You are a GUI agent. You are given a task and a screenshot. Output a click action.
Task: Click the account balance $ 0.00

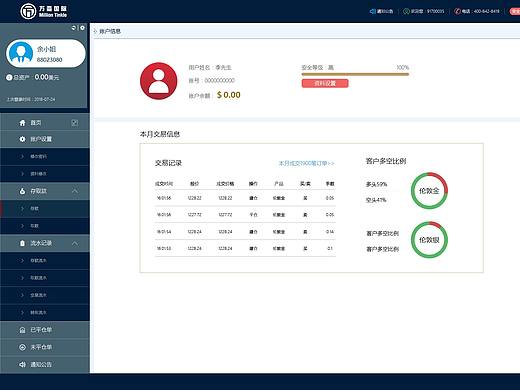pos(229,95)
